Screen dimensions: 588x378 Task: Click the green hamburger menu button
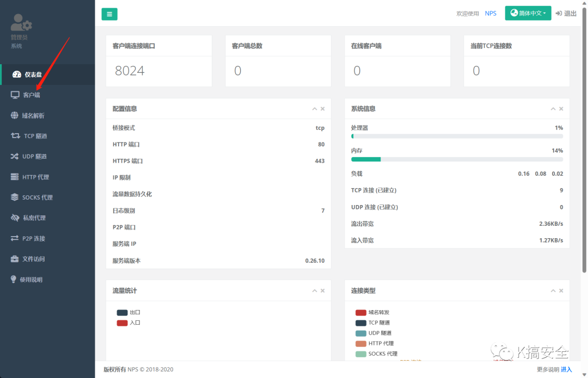click(x=109, y=14)
